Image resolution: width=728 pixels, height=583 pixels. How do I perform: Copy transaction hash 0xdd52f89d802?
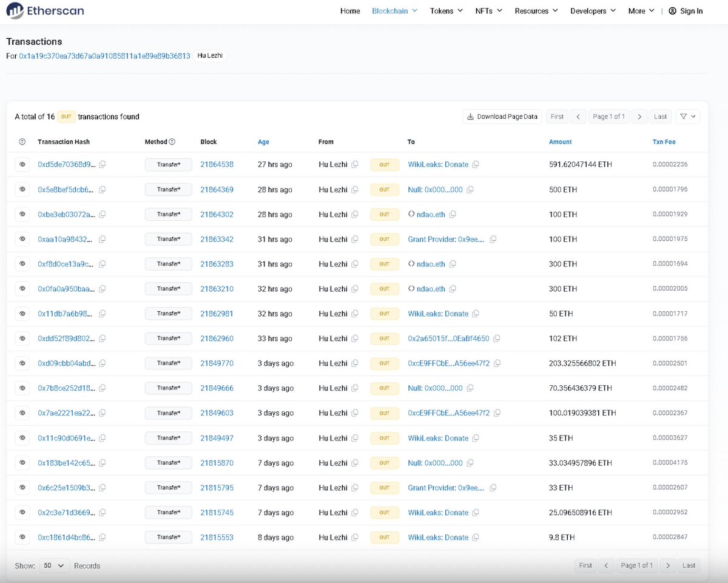click(x=103, y=339)
